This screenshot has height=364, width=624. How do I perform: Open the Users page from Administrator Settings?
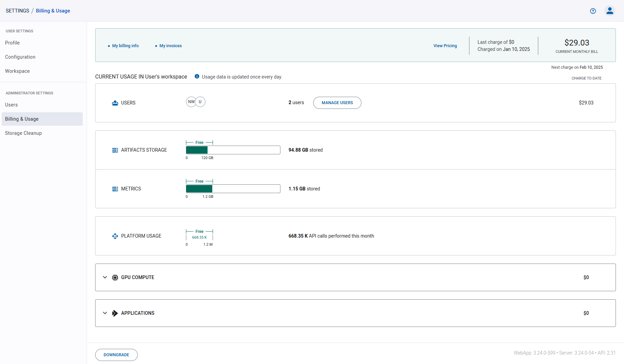click(x=11, y=105)
